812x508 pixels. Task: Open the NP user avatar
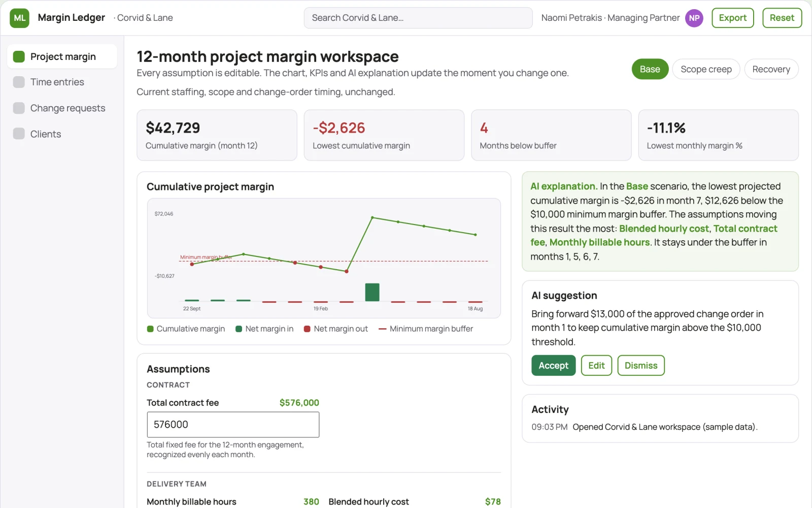(x=694, y=18)
